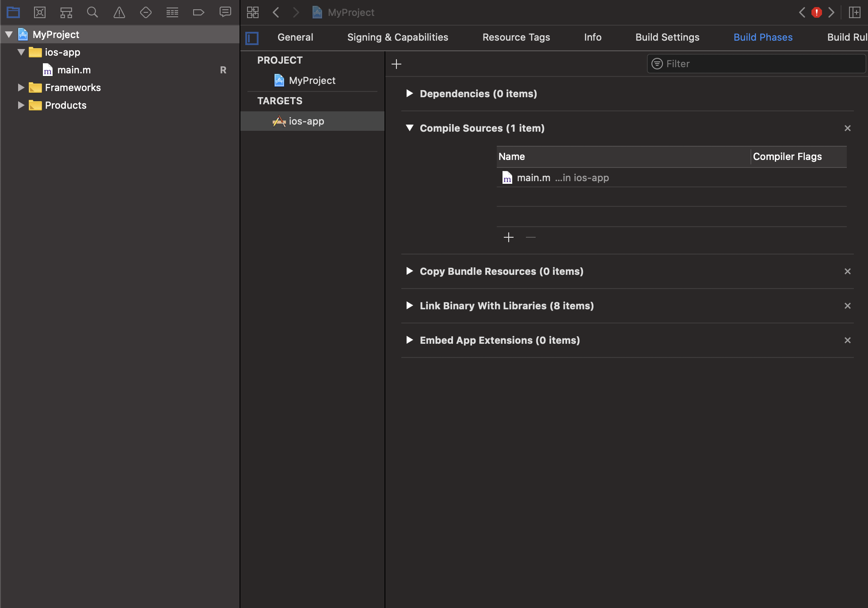Switch to Signing & Capabilities tab
Image resolution: width=868 pixels, height=608 pixels.
click(398, 37)
